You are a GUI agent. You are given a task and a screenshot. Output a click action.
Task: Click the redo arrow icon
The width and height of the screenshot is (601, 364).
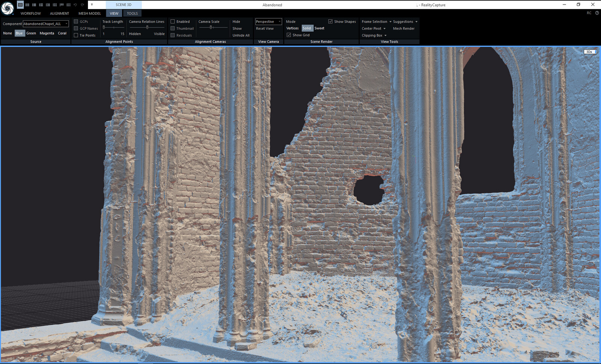(x=82, y=5)
